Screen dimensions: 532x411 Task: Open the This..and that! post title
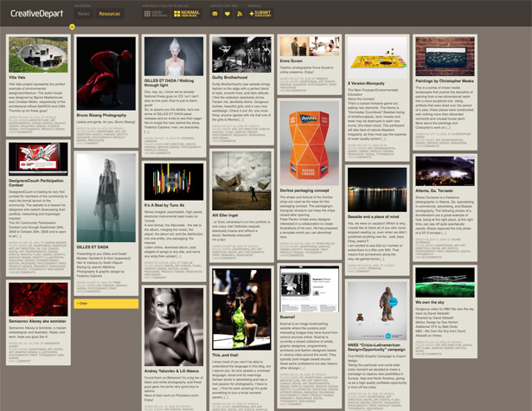click(x=225, y=355)
